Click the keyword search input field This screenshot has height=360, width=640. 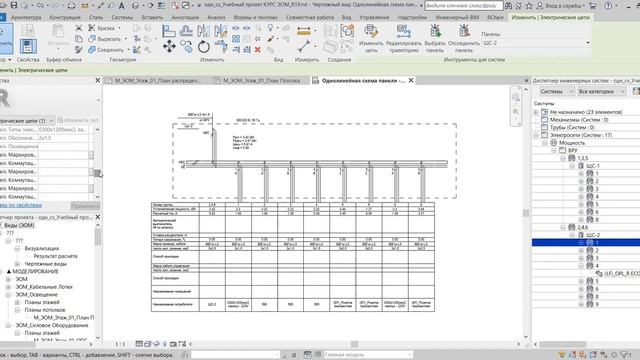464,6
